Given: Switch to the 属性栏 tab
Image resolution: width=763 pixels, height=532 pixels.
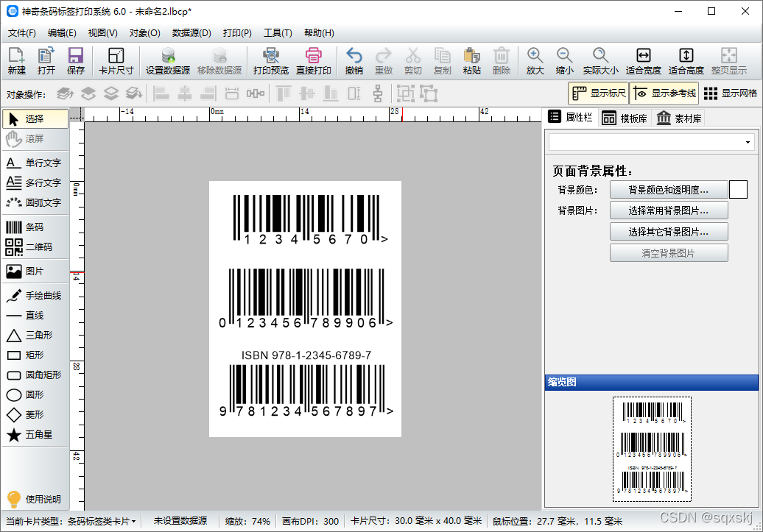Looking at the screenshot, I should [x=570, y=117].
